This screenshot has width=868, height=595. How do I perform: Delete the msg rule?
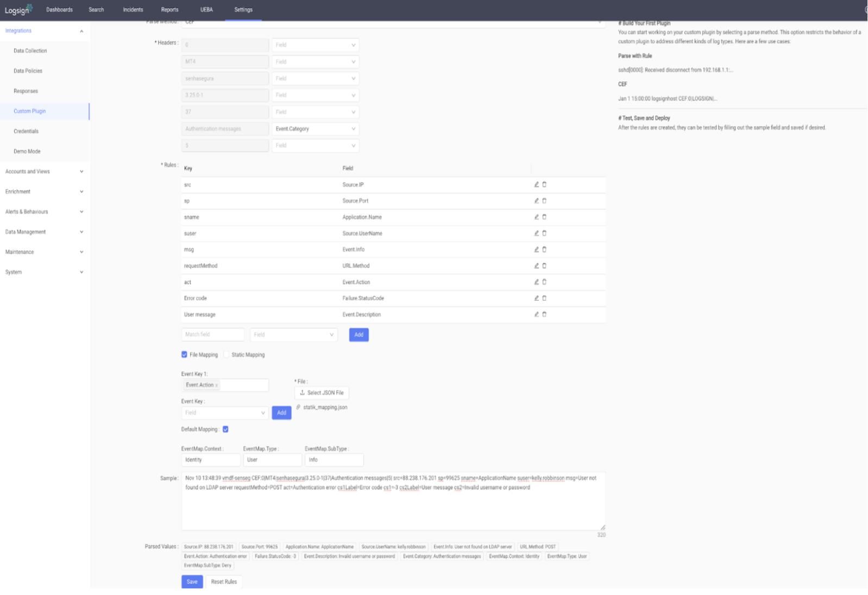[544, 250]
